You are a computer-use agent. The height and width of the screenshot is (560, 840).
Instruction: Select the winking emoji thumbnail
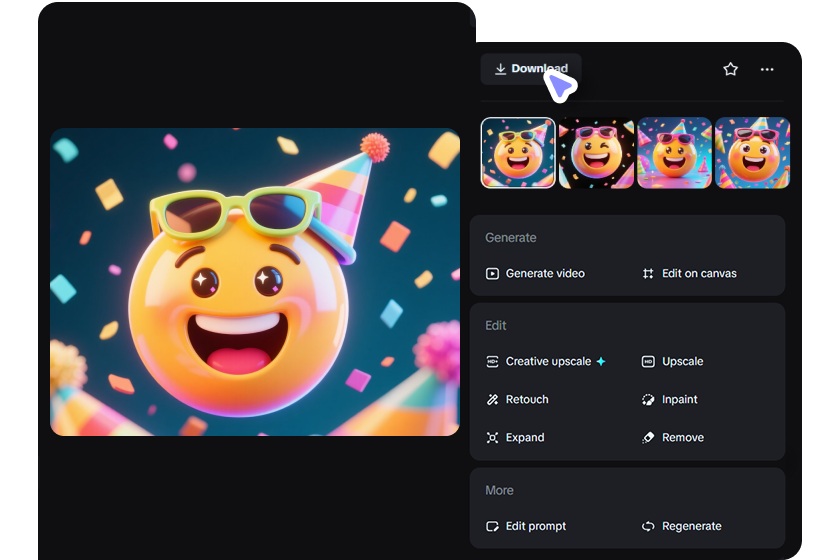[596, 153]
